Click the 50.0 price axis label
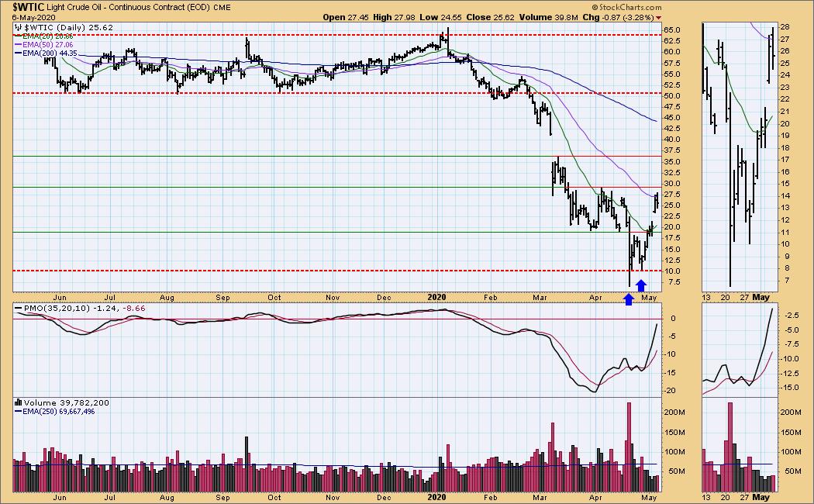This screenshot has height=504, width=814. coord(672,96)
